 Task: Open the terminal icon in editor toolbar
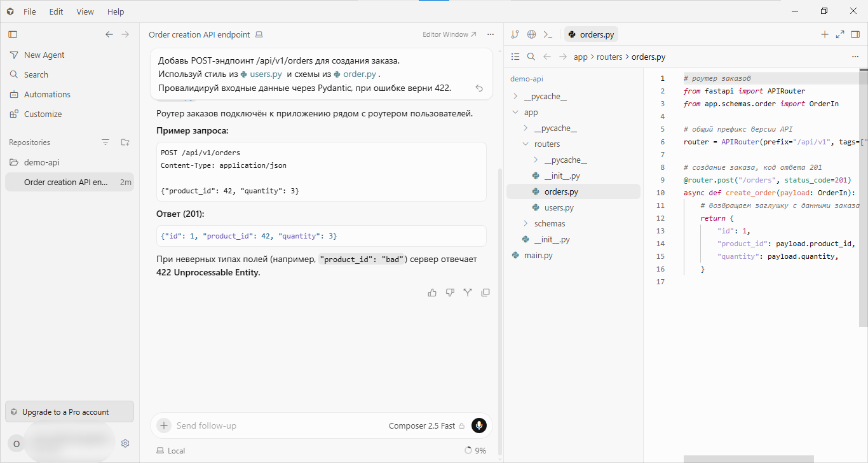tap(548, 34)
